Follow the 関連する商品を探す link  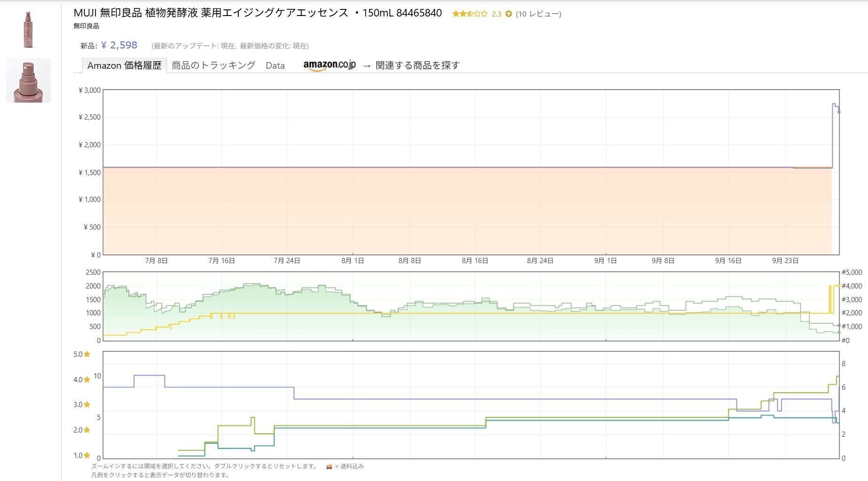[x=418, y=65]
